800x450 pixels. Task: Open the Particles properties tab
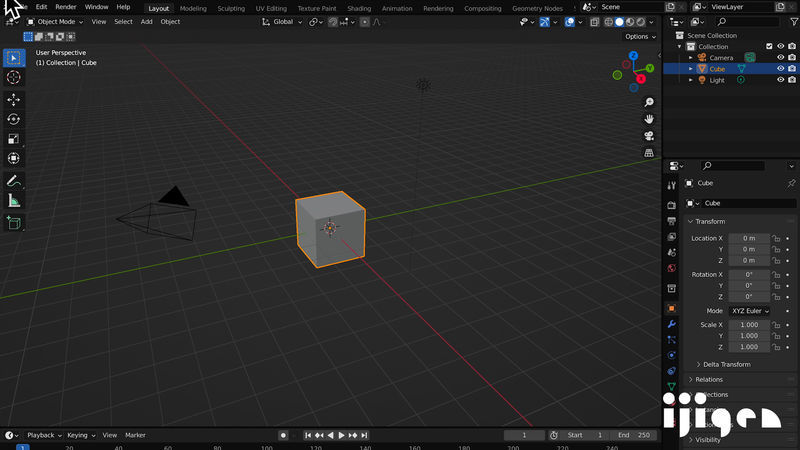pos(671,339)
